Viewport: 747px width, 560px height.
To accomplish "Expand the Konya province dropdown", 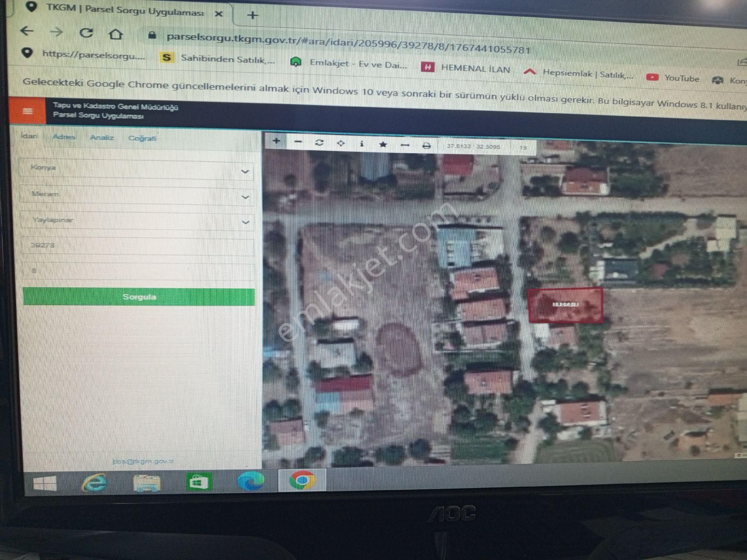I will [x=245, y=171].
